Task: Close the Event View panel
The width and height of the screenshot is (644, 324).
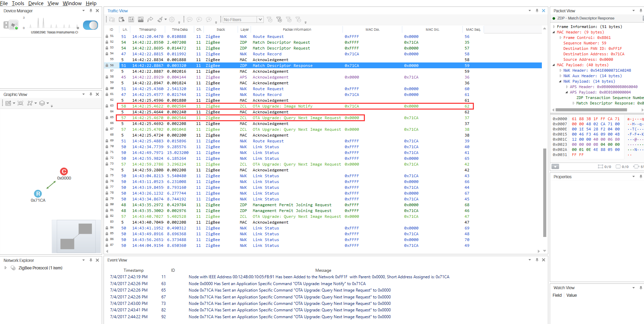Action: (x=544, y=260)
